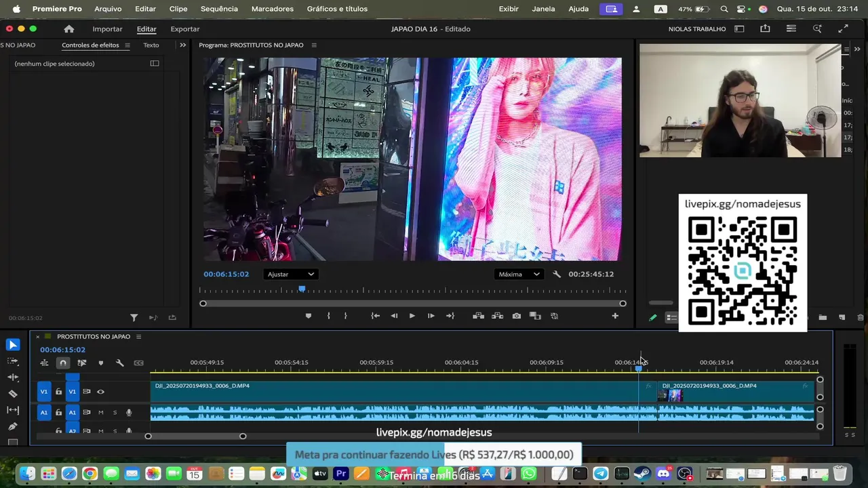Toggle V1 source patching button

pyautogui.click(x=44, y=392)
